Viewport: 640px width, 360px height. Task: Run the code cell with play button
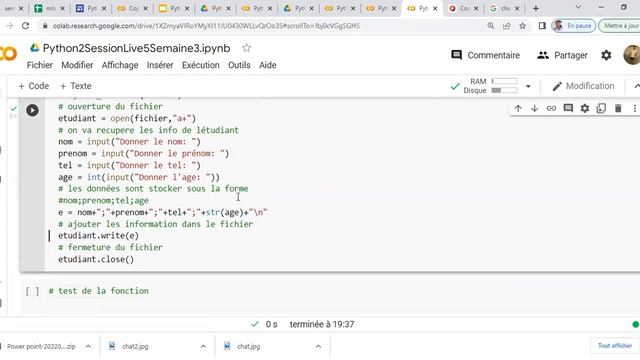point(32,110)
